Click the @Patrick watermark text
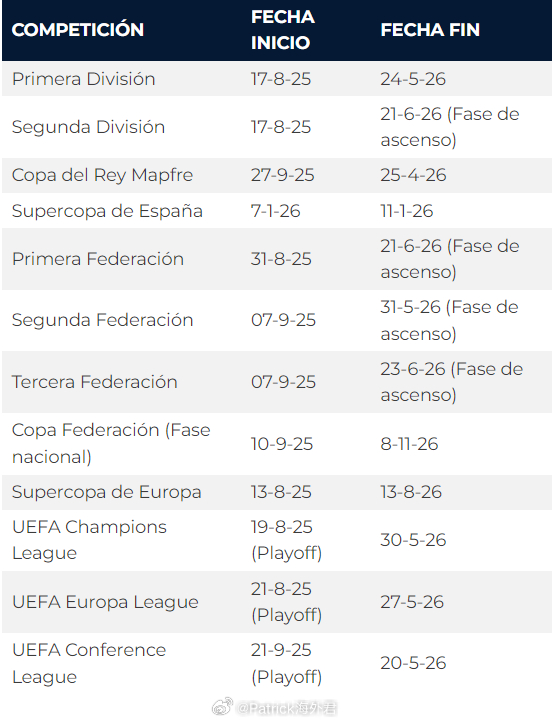This screenshot has height=722, width=553. (287, 708)
